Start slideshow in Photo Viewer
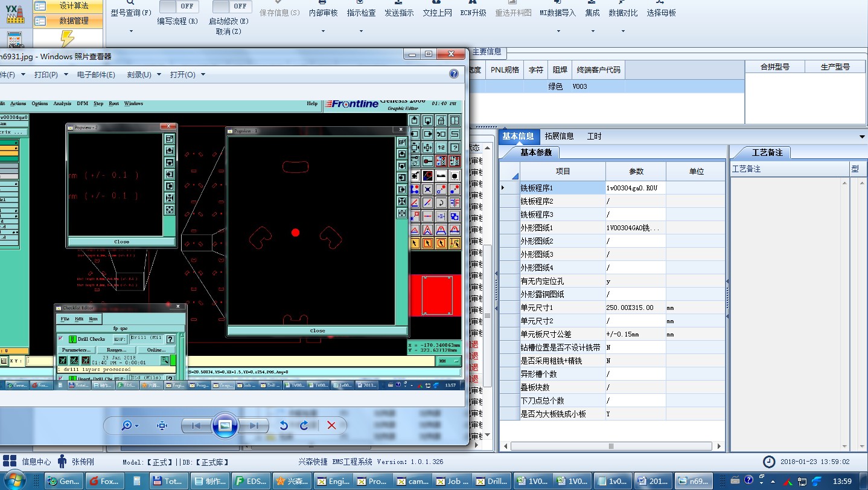Screen dimensions: 868x490 tap(225, 425)
